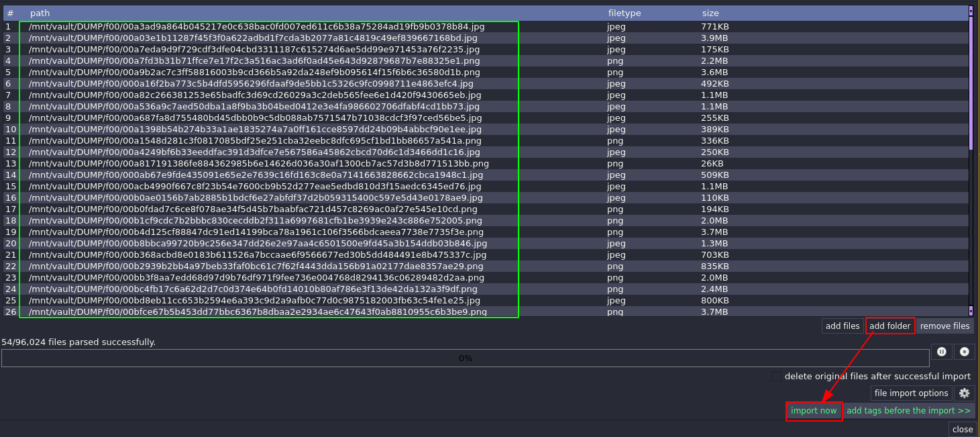Start the import with import now

click(x=814, y=411)
